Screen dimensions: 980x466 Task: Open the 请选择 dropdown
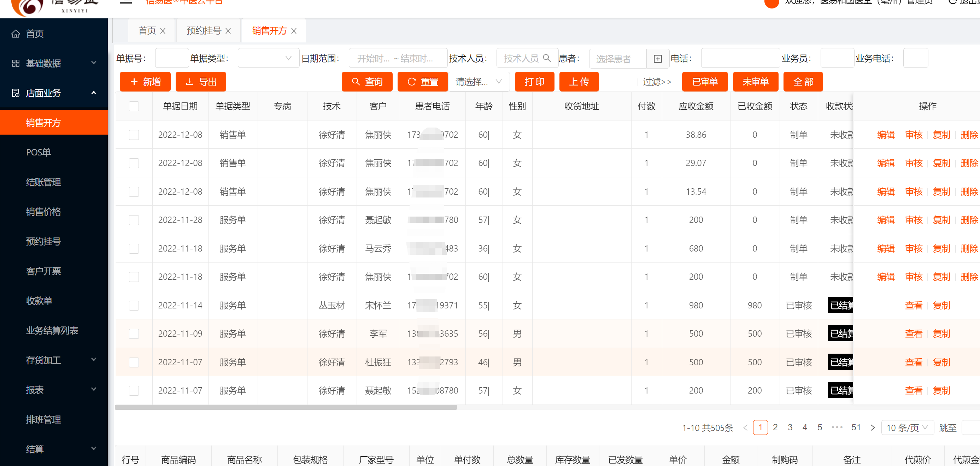tap(479, 81)
